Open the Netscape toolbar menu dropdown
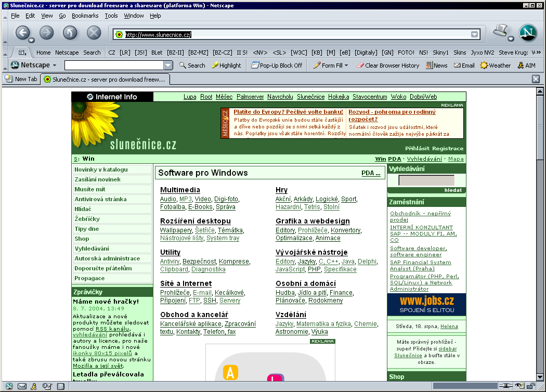 point(54,65)
